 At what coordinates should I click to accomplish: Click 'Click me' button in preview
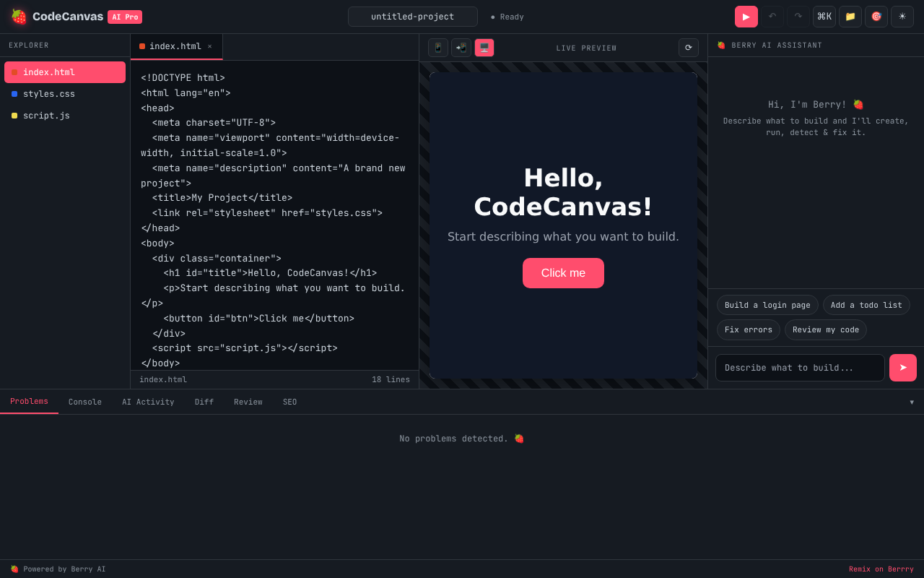pos(563,273)
